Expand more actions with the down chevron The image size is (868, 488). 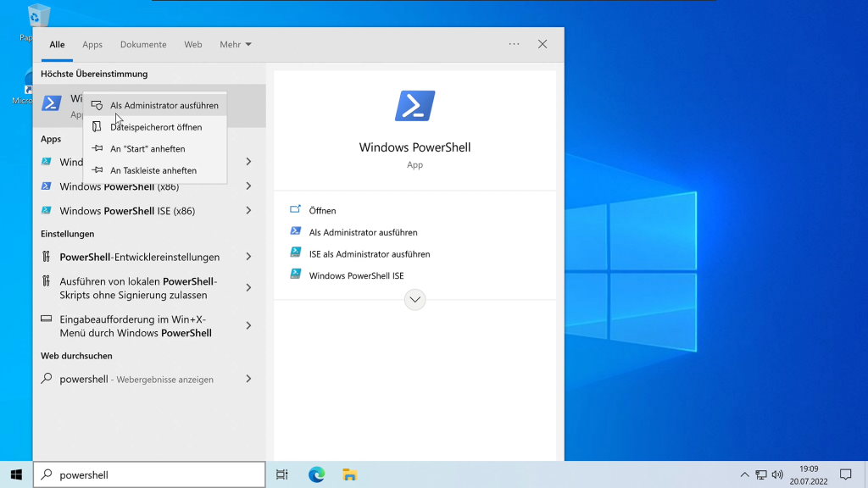415,299
